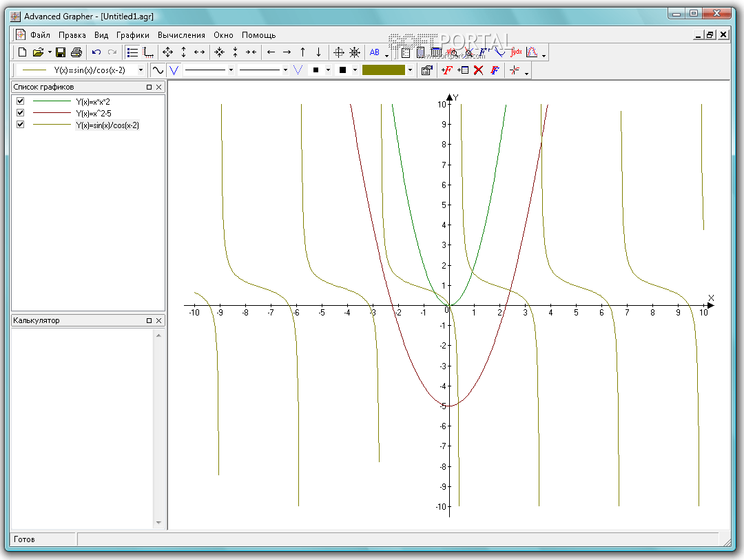
Task: Move the view up with up arrow
Action: tap(302, 52)
